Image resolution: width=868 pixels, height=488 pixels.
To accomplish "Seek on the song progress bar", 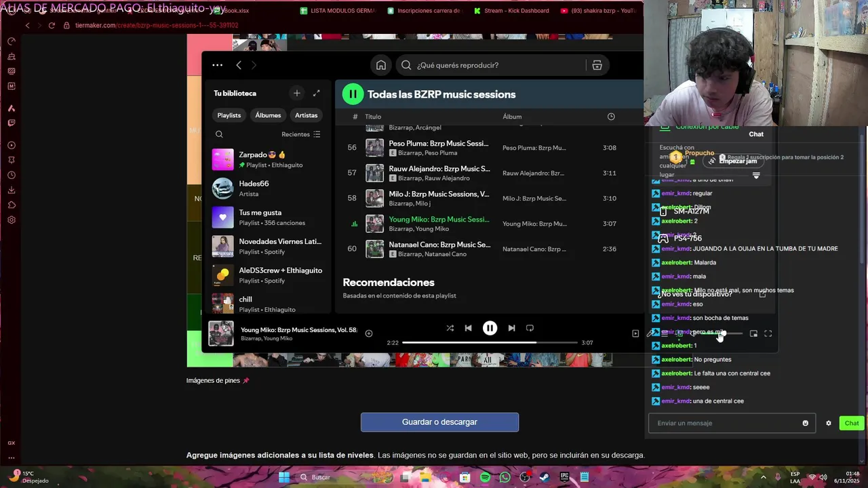I will click(x=490, y=343).
